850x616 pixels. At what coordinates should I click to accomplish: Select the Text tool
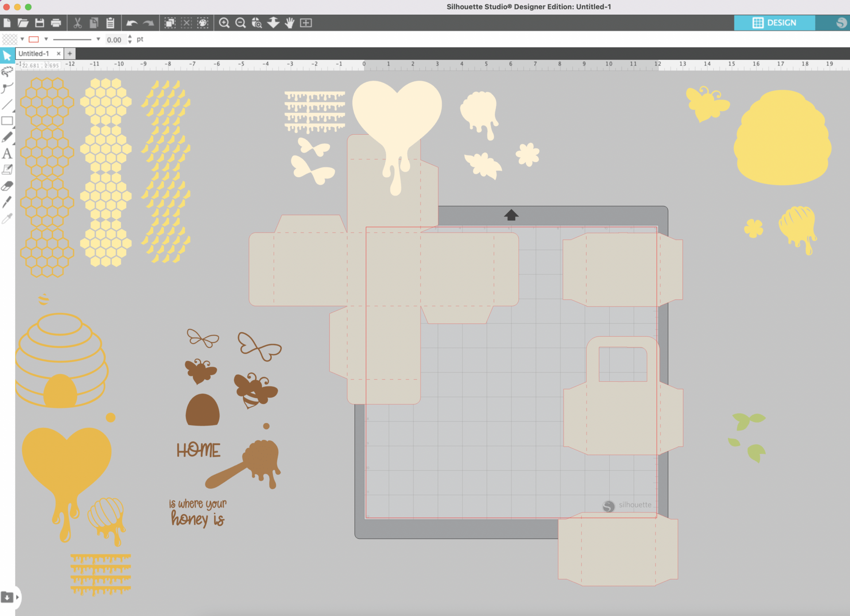pos(7,154)
